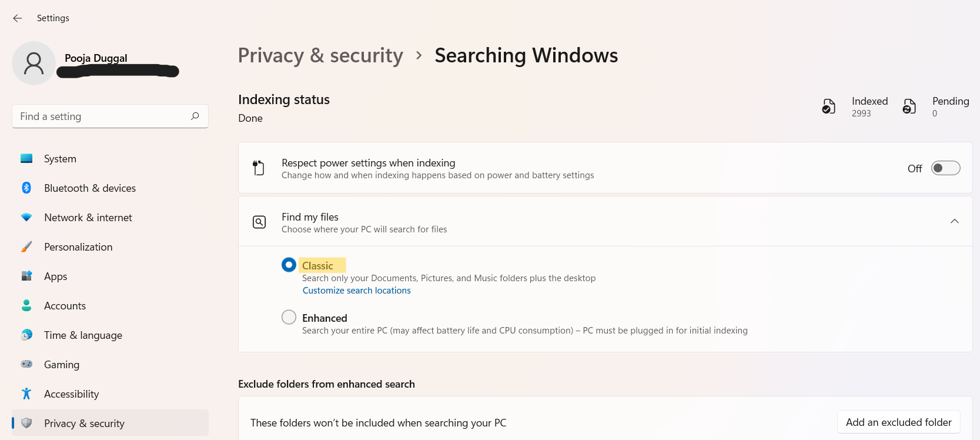Click the Time & language globe icon

click(x=26, y=335)
